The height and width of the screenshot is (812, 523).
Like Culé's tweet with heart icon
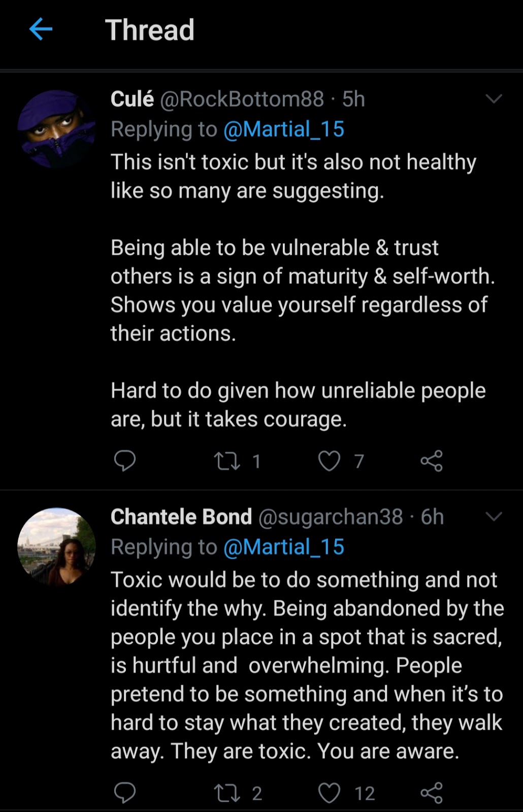point(329,461)
